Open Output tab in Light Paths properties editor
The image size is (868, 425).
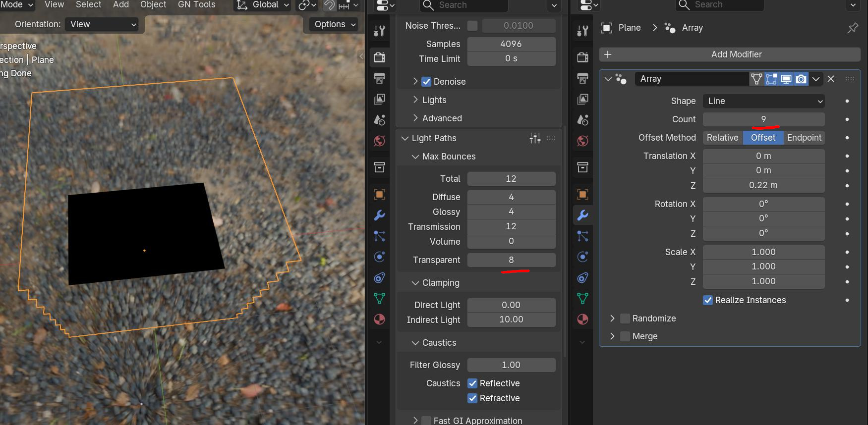(x=379, y=78)
